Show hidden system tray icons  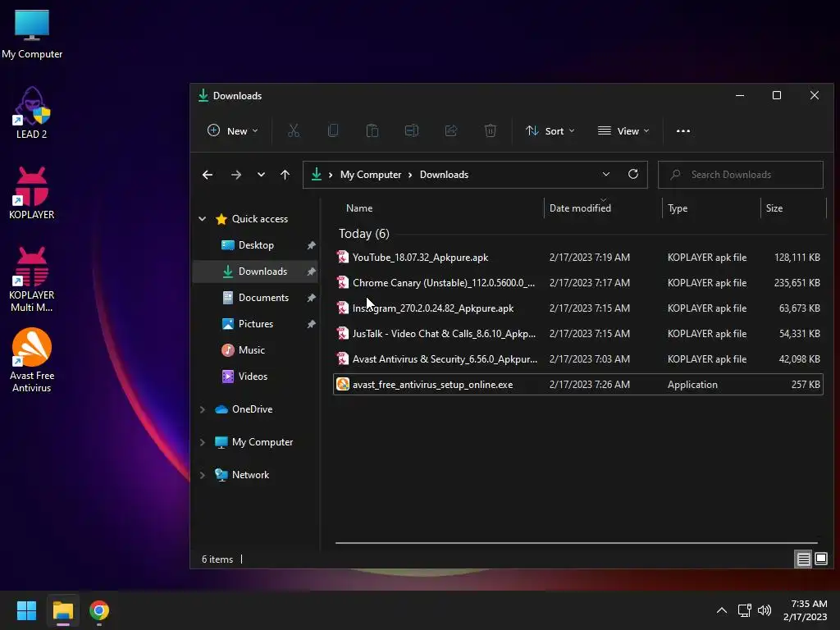pyautogui.click(x=722, y=610)
